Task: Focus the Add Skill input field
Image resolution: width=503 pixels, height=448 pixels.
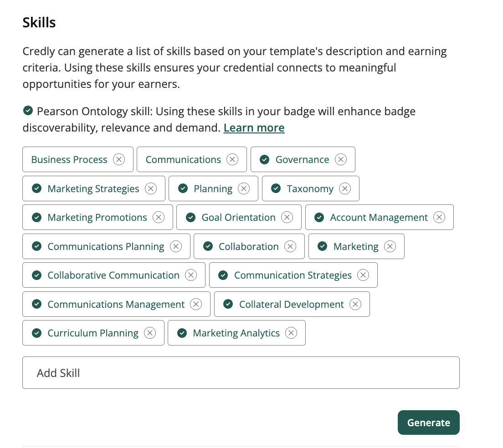Action: [x=241, y=373]
